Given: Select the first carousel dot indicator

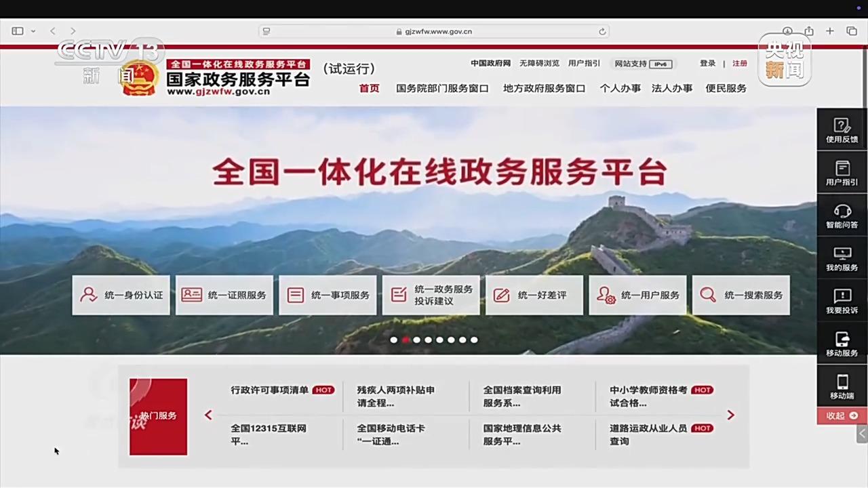Looking at the screenshot, I should pos(394,340).
